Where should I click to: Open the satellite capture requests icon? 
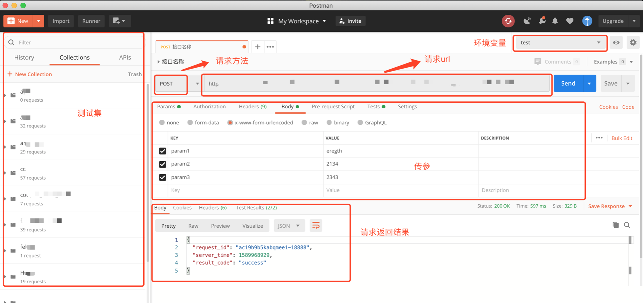pos(527,21)
